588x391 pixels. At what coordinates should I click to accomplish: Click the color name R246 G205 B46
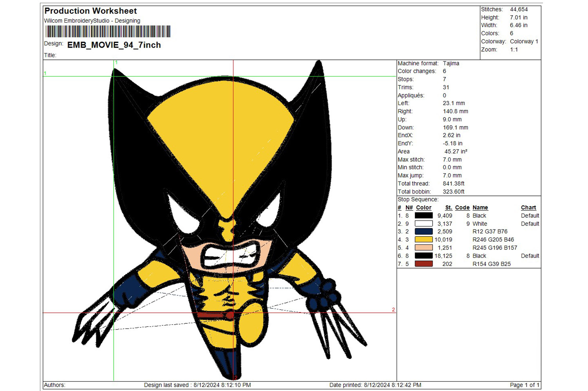[493, 240]
